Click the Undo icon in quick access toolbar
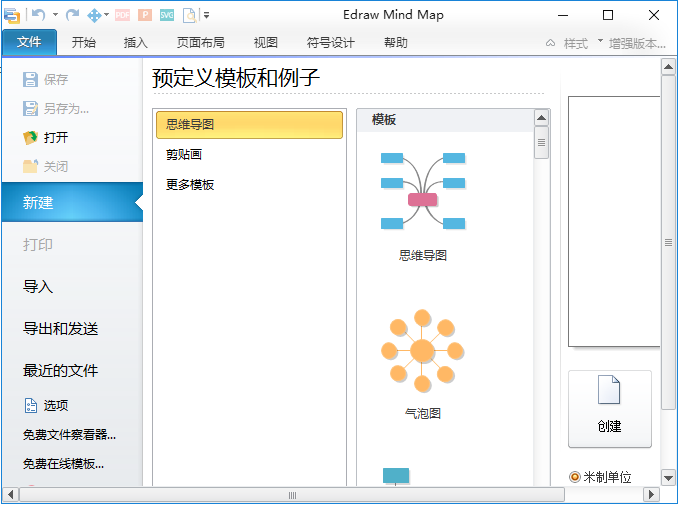The width and height of the screenshot is (681, 506). [38, 15]
